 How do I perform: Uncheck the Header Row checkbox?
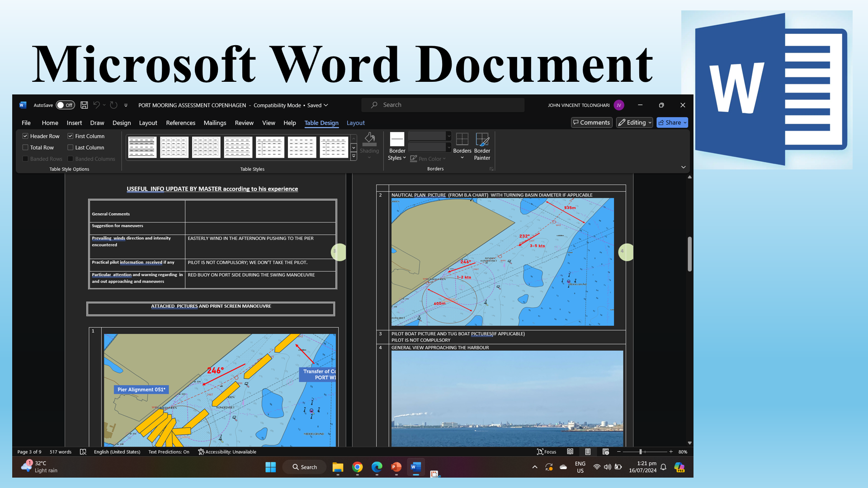(25, 136)
